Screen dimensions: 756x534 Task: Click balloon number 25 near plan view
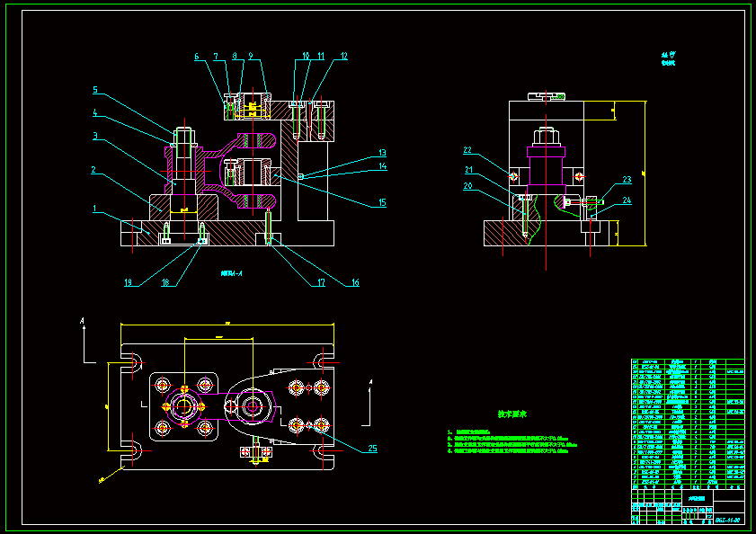[372, 448]
